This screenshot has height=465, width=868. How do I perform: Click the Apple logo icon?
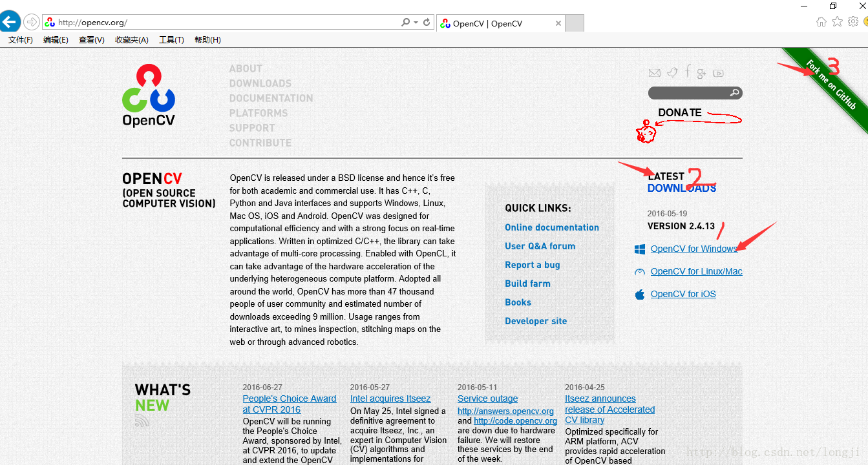pos(640,294)
